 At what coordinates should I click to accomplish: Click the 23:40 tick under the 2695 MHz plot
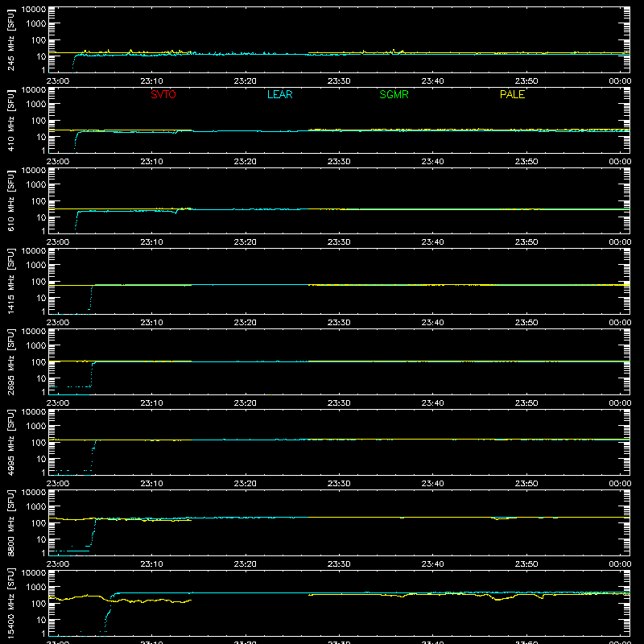coord(432,403)
